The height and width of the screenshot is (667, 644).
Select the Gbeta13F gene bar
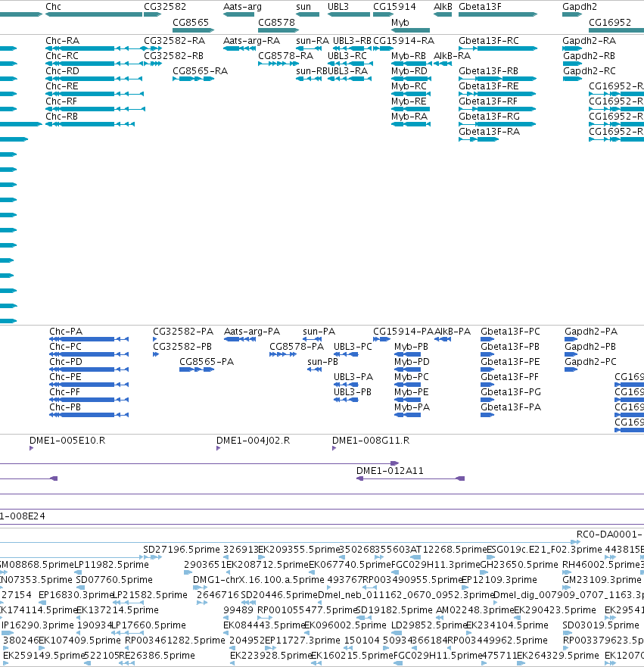[498, 14]
